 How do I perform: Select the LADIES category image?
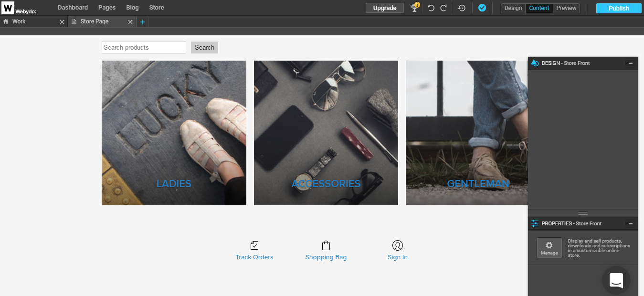(x=174, y=133)
